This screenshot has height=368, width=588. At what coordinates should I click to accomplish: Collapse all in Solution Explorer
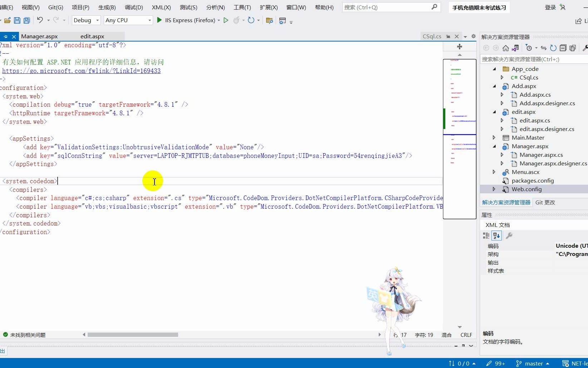[x=563, y=48]
